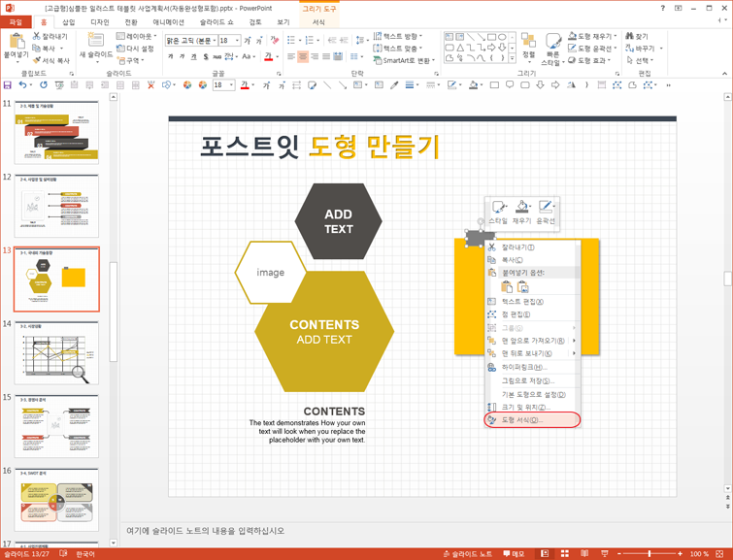Click the Paste (붙여넣기) clipboard icon
The image size is (733, 560).
tap(17, 41)
